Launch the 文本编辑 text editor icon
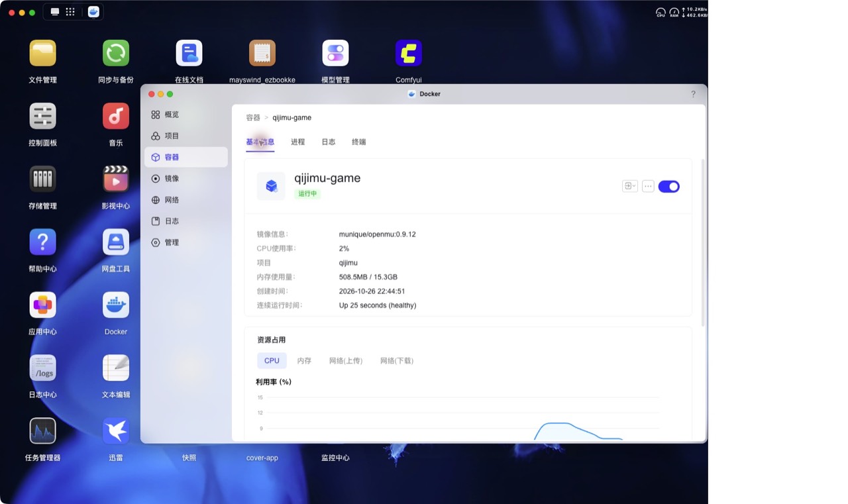This screenshot has height=504, width=848. pos(116,368)
